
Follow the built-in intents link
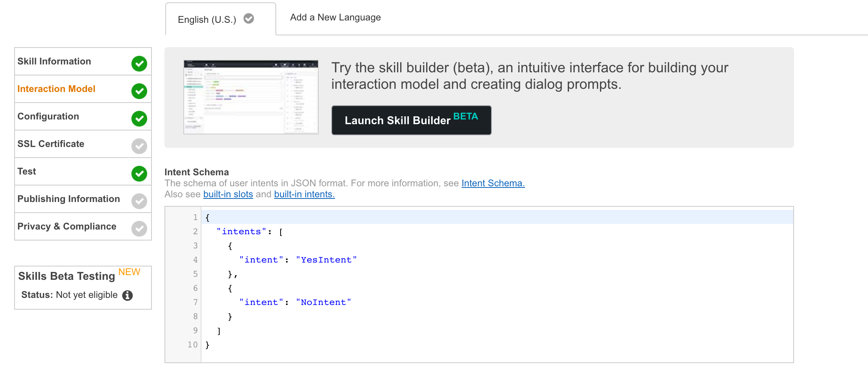tap(304, 194)
